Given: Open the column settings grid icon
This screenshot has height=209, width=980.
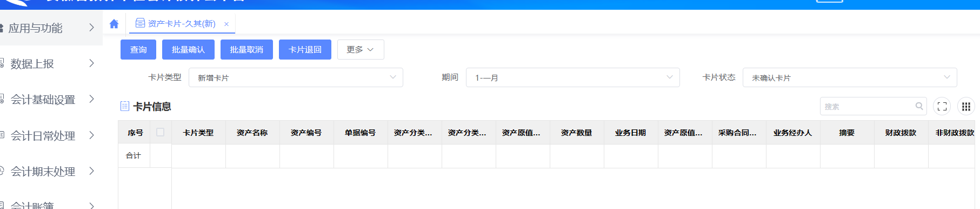Looking at the screenshot, I should (x=966, y=106).
